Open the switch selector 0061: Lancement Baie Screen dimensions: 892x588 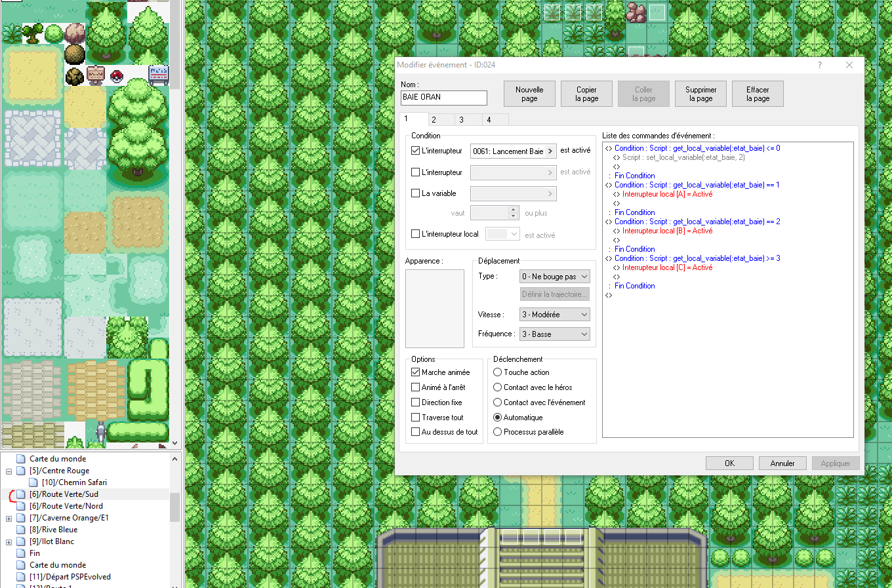[513, 151]
